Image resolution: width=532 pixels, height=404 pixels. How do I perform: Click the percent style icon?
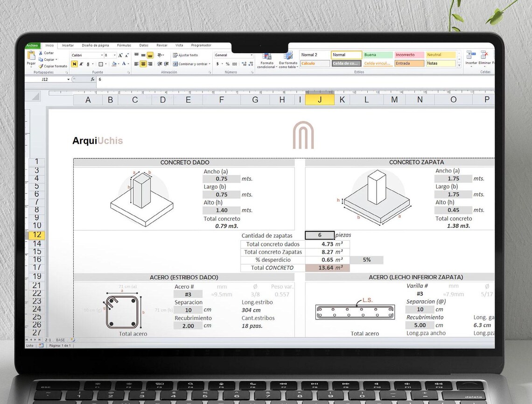[229, 63]
